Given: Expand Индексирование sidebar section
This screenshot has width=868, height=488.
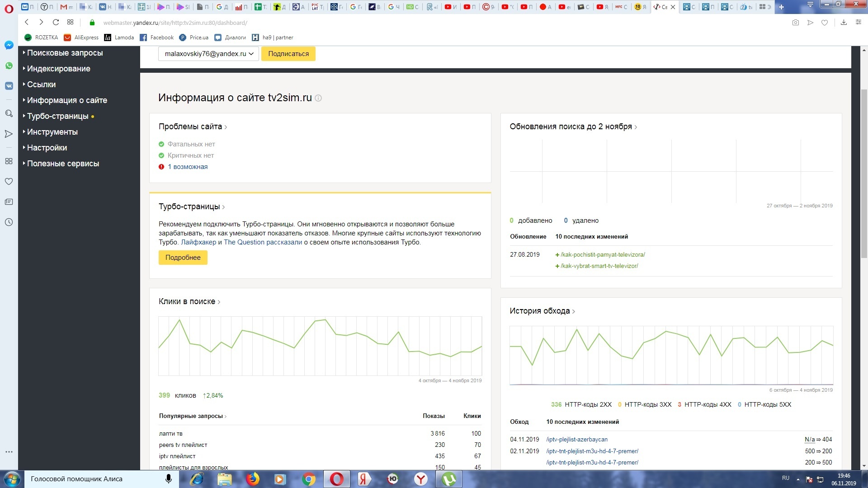Looking at the screenshot, I should (x=58, y=69).
